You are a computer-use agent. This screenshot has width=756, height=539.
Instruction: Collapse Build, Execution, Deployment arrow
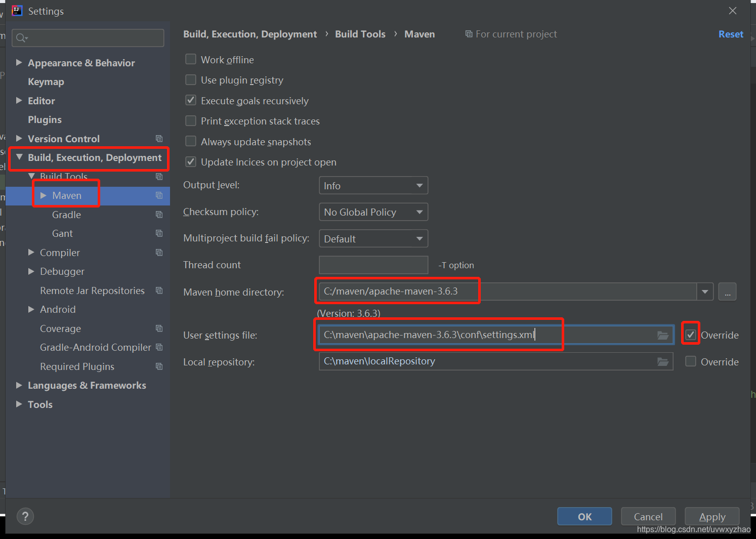tap(19, 157)
